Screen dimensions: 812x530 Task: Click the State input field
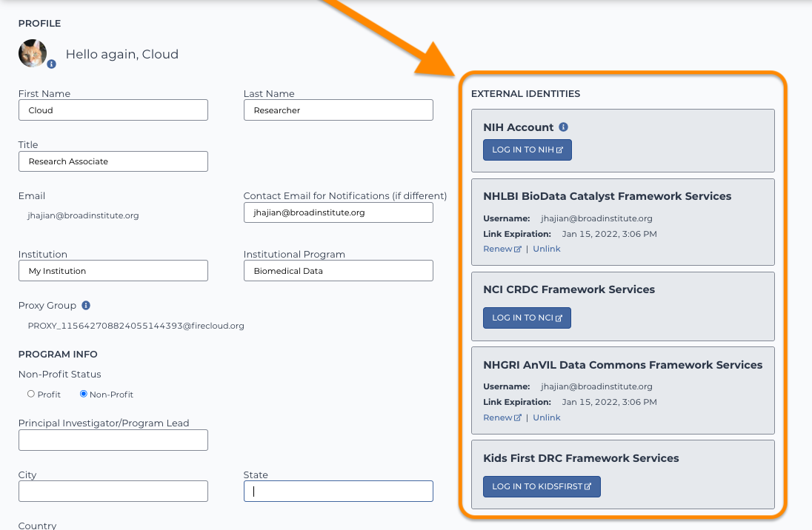pos(338,492)
